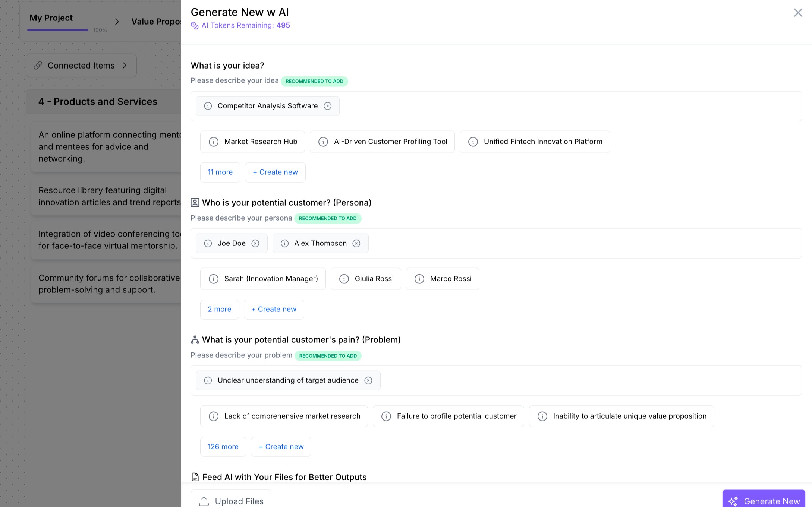The width and height of the screenshot is (812, 507).
Task: Close the Generate New w AI panel
Action: coord(798,13)
